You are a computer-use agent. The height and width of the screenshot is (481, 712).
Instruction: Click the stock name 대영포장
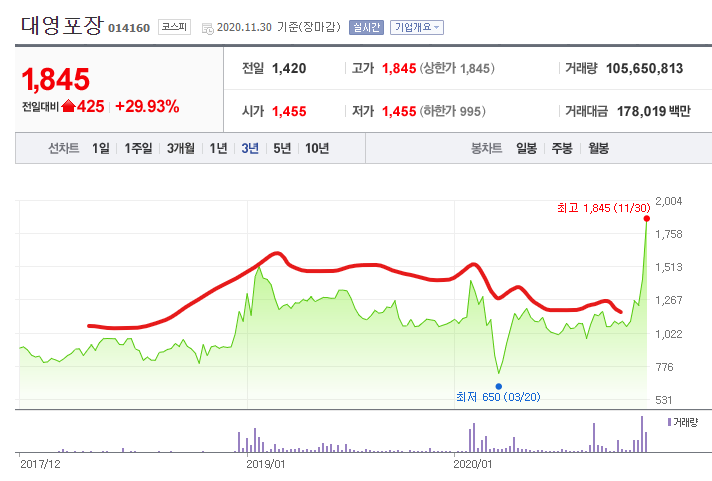(62, 25)
